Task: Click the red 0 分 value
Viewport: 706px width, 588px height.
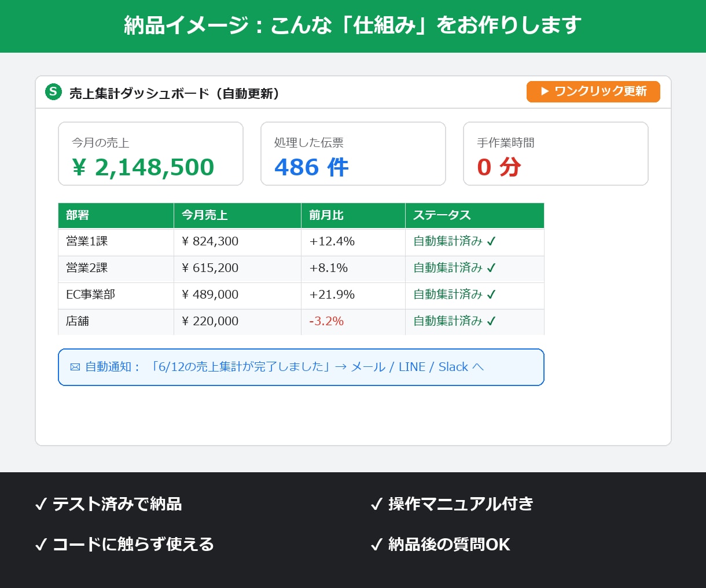Action: click(499, 167)
